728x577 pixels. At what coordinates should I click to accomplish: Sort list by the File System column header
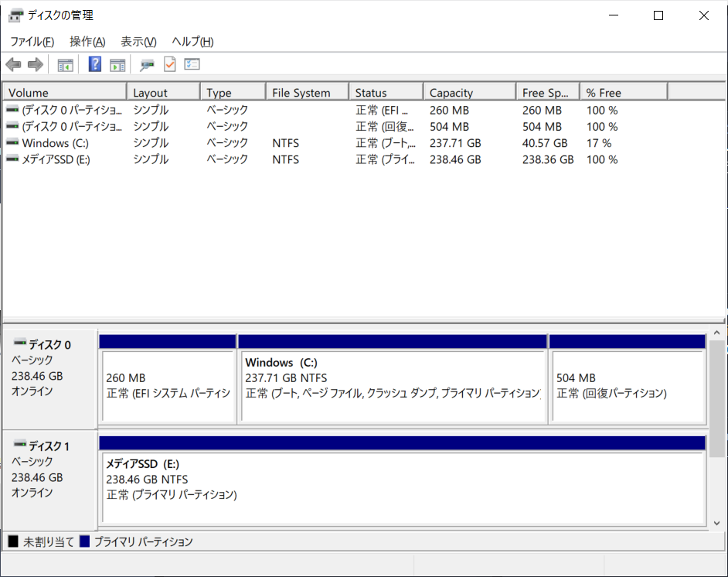(x=307, y=93)
